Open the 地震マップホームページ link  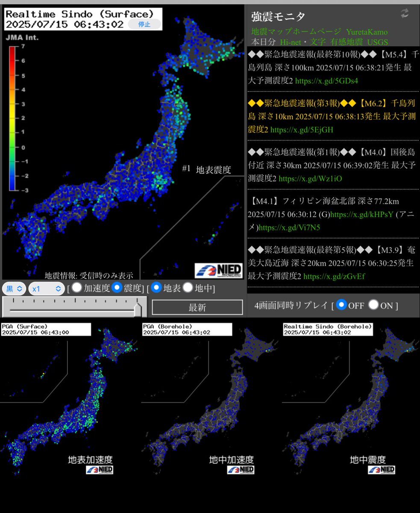(x=296, y=32)
